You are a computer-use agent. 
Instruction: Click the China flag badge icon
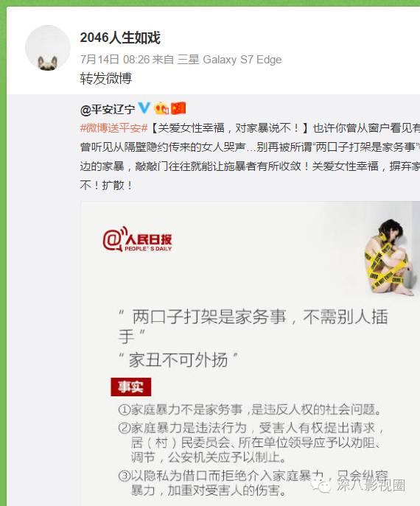[x=178, y=108]
